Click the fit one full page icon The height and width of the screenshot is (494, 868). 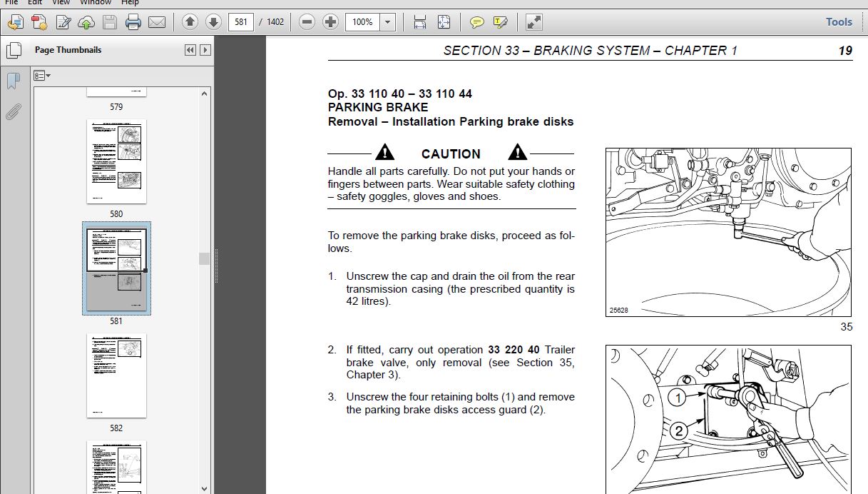click(444, 22)
